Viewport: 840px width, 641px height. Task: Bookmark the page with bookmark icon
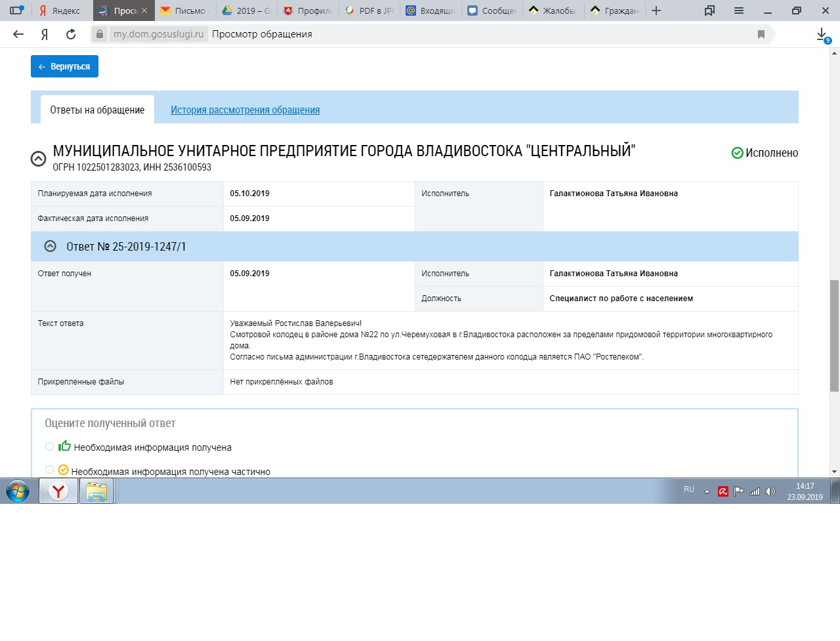tap(761, 34)
